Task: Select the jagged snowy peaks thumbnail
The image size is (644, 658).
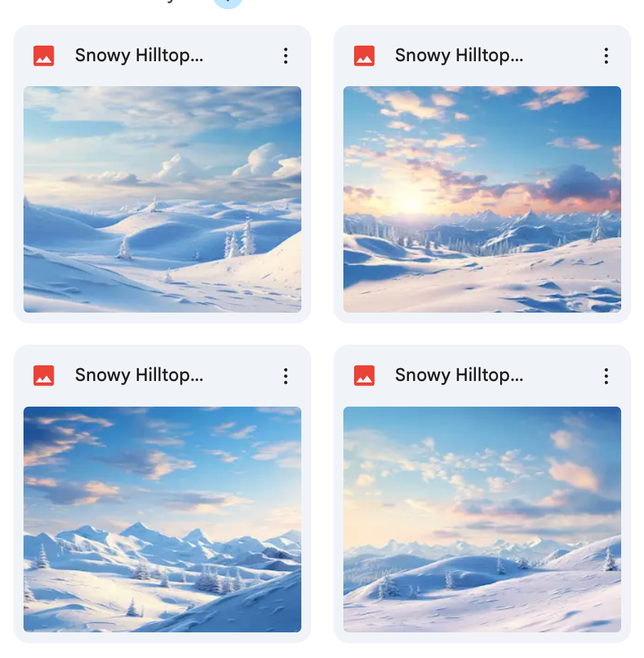Action: coord(162,519)
